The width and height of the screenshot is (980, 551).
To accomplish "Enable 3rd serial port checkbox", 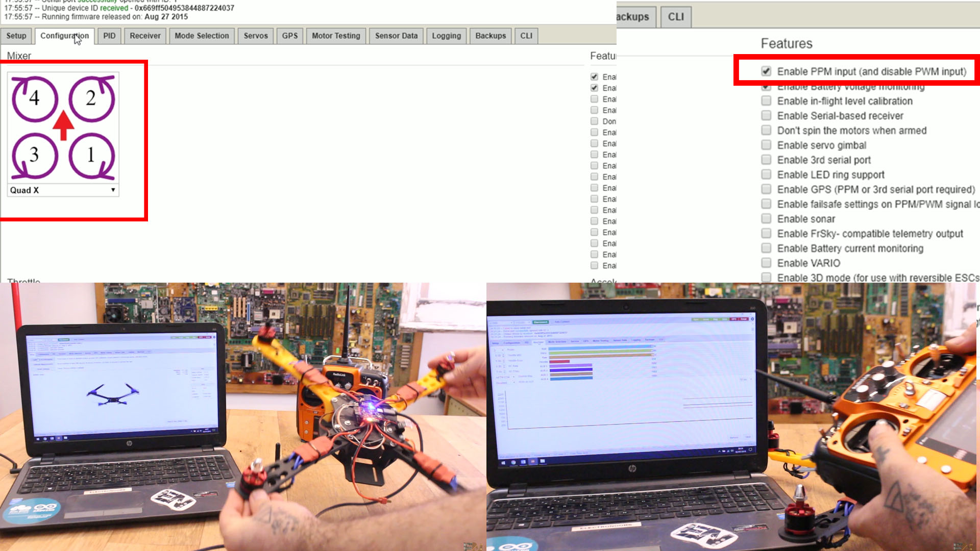I will tap(766, 160).
